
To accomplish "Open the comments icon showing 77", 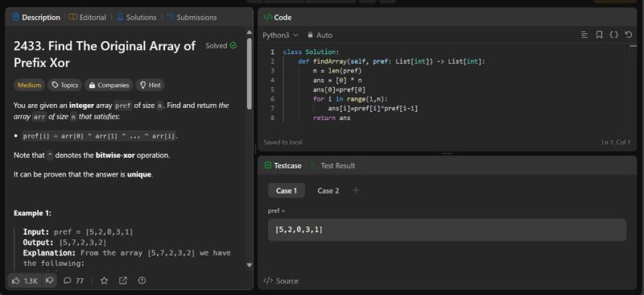I will (73, 280).
